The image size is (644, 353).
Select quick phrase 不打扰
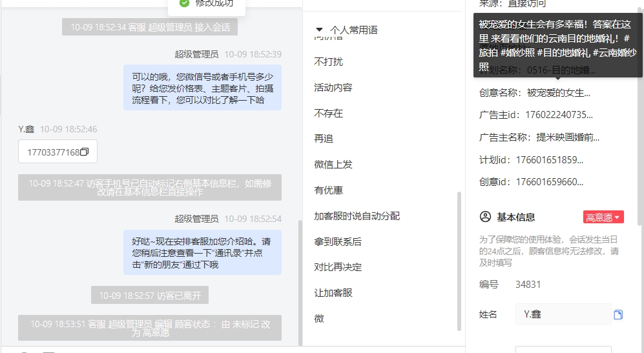tap(328, 61)
